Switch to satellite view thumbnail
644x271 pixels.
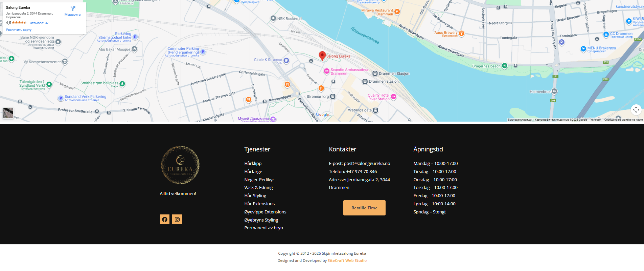click(8, 113)
